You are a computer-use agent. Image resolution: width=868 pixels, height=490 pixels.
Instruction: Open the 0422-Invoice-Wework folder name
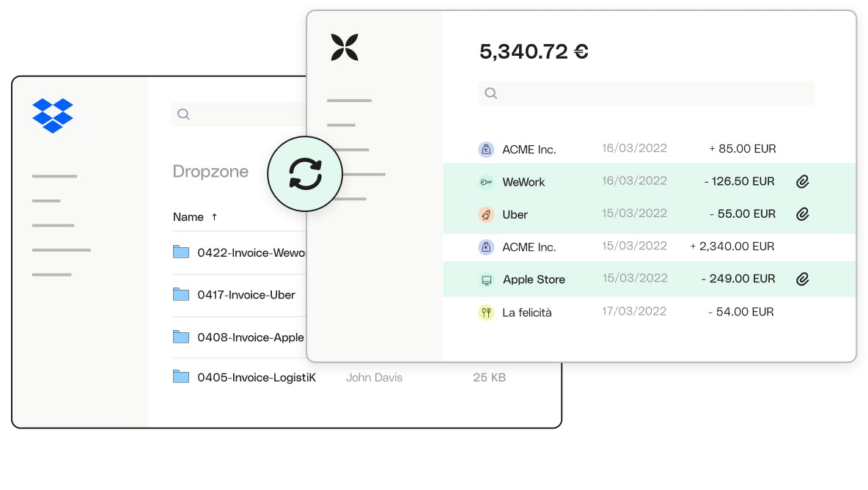tap(251, 252)
